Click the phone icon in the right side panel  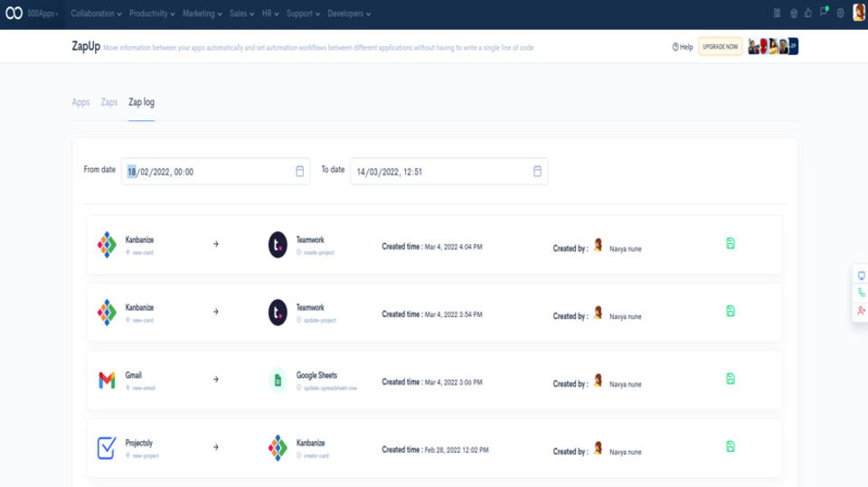tap(862, 293)
